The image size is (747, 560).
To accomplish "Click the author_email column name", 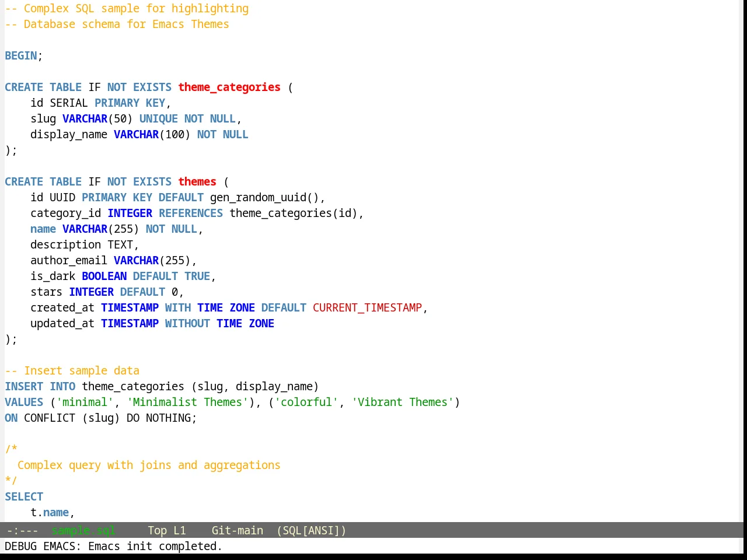I will tap(69, 260).
